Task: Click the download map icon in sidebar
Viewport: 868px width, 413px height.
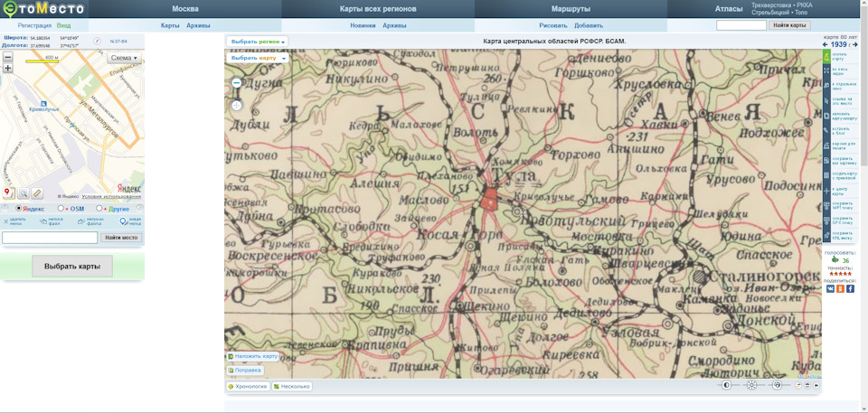Action: point(826,56)
